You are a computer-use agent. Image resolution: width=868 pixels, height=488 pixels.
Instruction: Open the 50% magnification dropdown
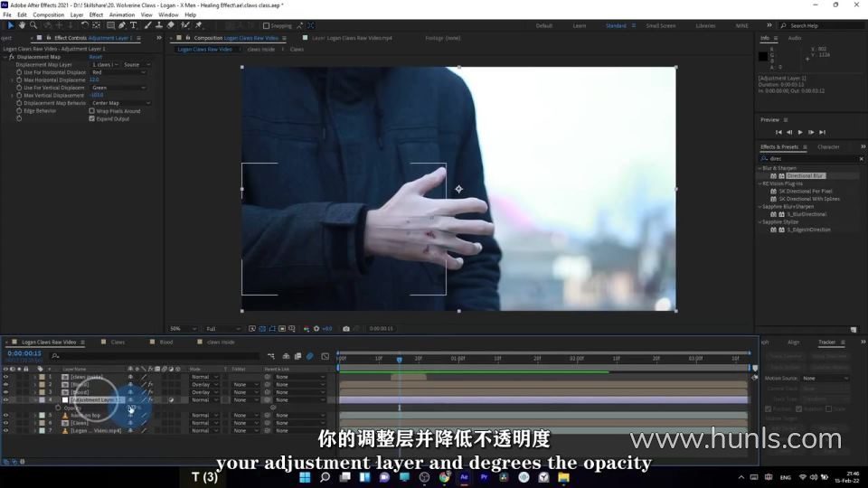(183, 329)
